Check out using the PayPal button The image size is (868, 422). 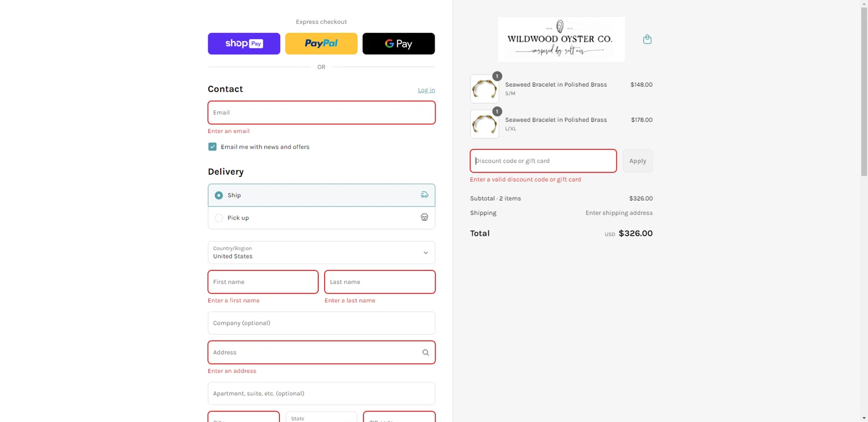tap(321, 44)
